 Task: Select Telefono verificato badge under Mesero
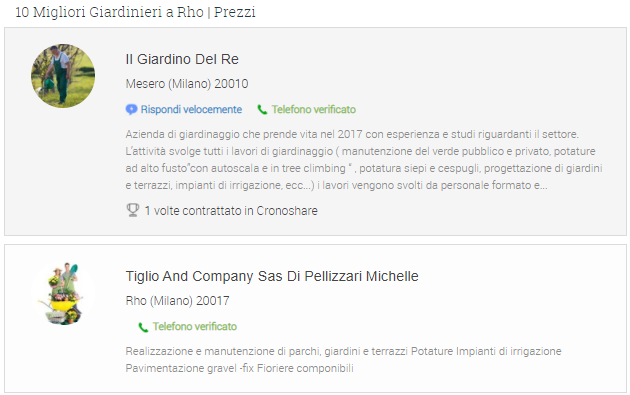(307, 110)
